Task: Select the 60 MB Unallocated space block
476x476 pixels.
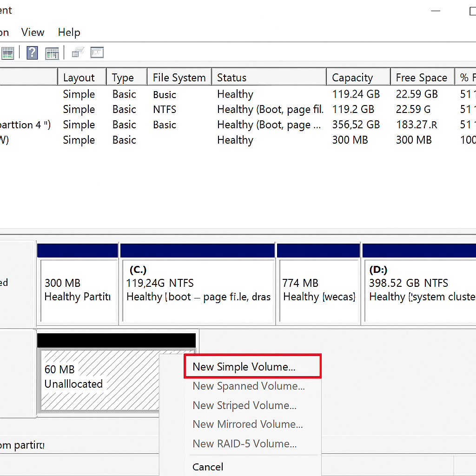Action: [x=93, y=377]
